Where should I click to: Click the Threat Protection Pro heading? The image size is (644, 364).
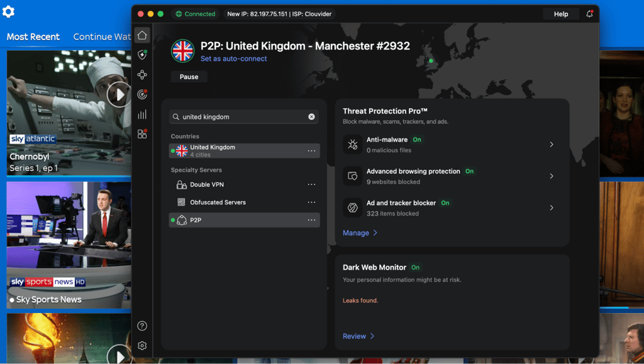click(x=386, y=111)
